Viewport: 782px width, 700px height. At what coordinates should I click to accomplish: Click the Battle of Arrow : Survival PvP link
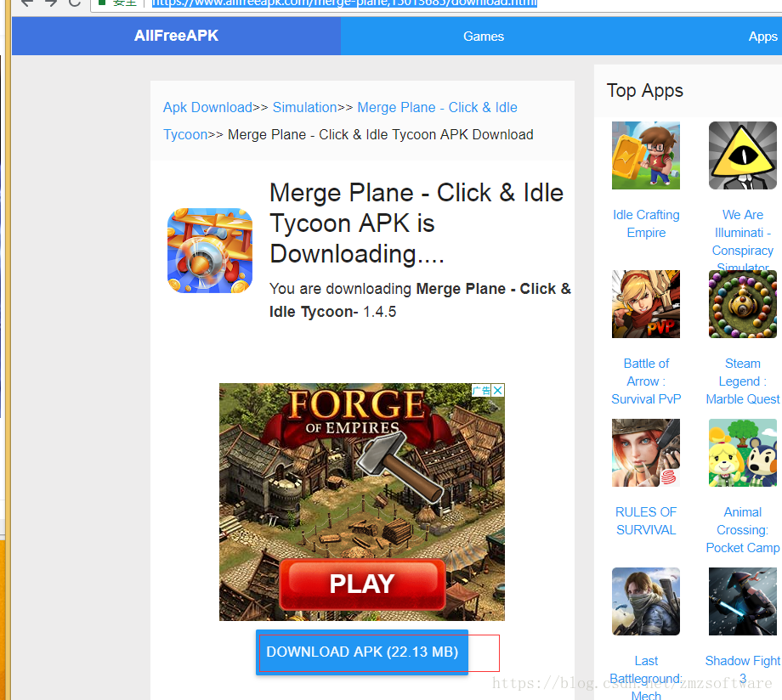[x=646, y=381]
